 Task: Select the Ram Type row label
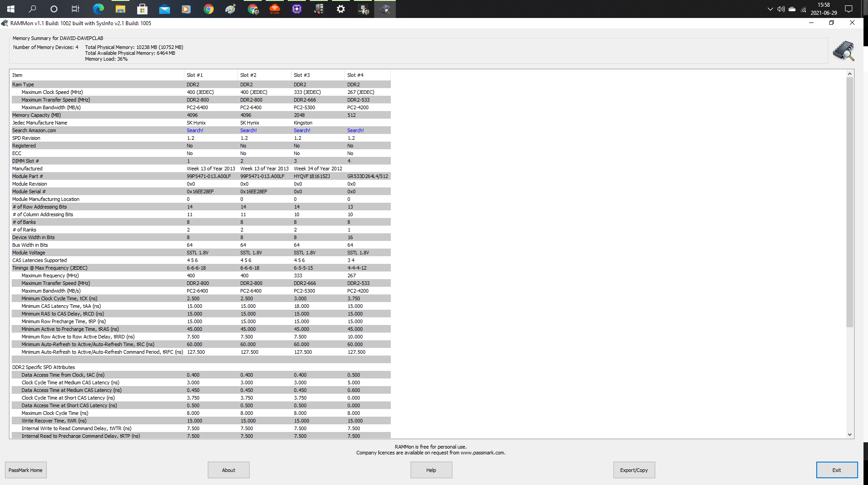pyautogui.click(x=23, y=85)
